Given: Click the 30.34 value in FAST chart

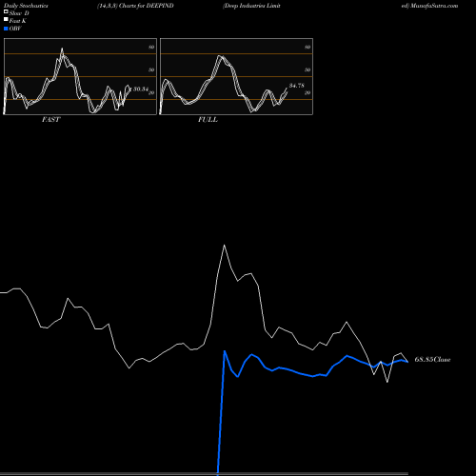Looking at the screenshot, I should coord(141,89).
